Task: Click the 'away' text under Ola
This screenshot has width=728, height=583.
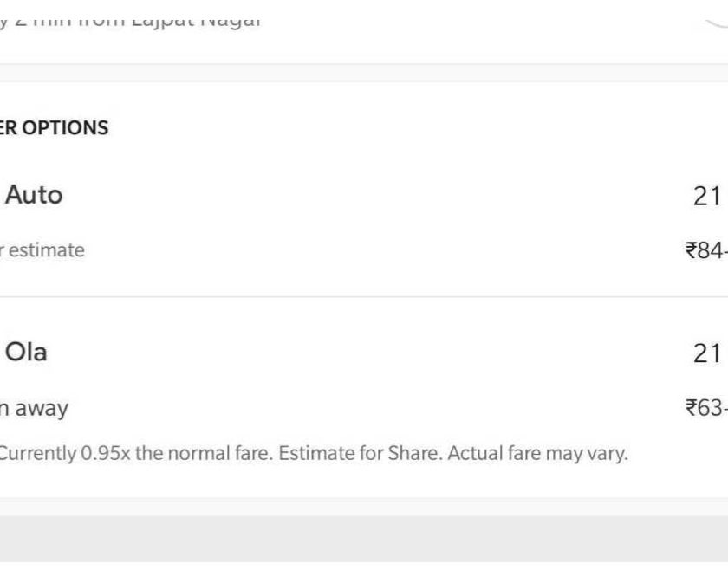Action: [x=38, y=407]
